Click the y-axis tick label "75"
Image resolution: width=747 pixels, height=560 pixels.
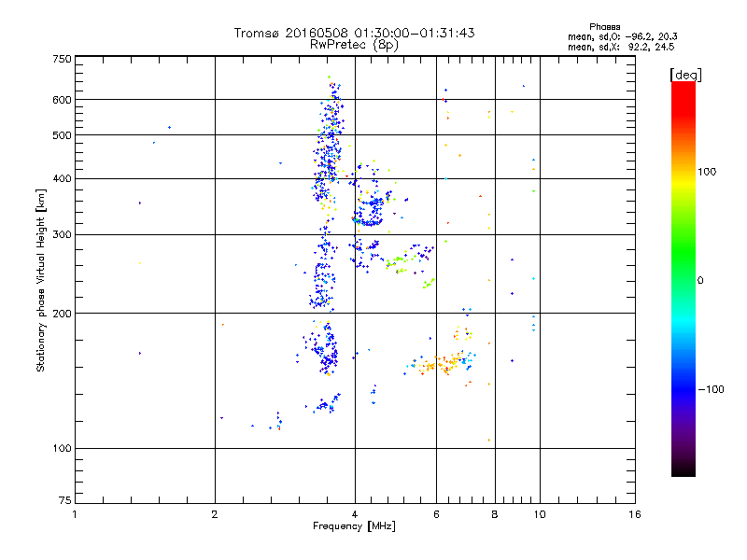[65, 500]
